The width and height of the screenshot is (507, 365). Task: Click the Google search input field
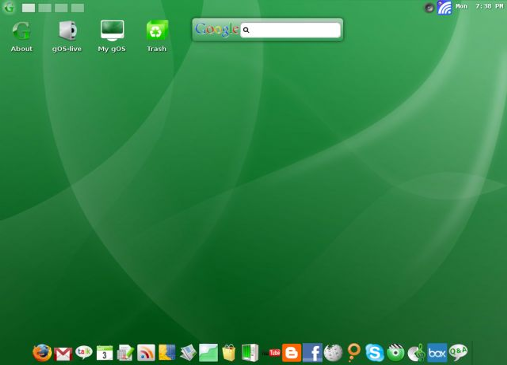tap(290, 30)
